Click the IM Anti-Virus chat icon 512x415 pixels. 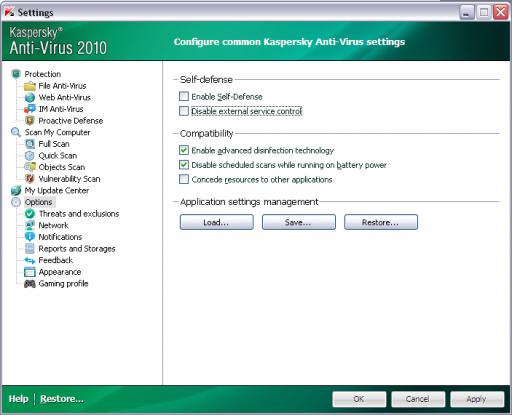(30, 109)
